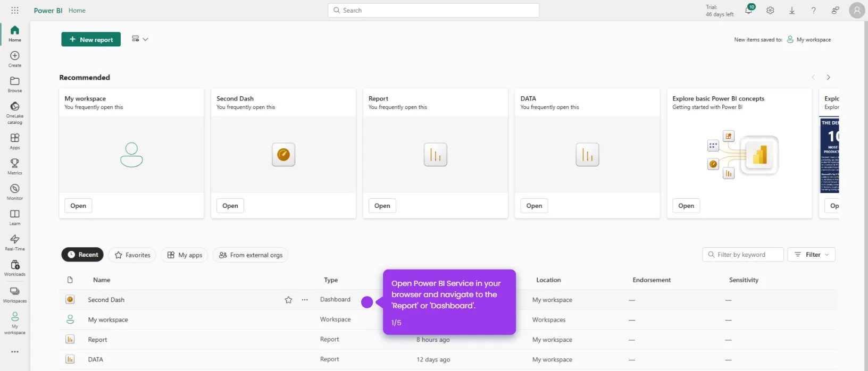Open Report in the recent list

pos(97,340)
